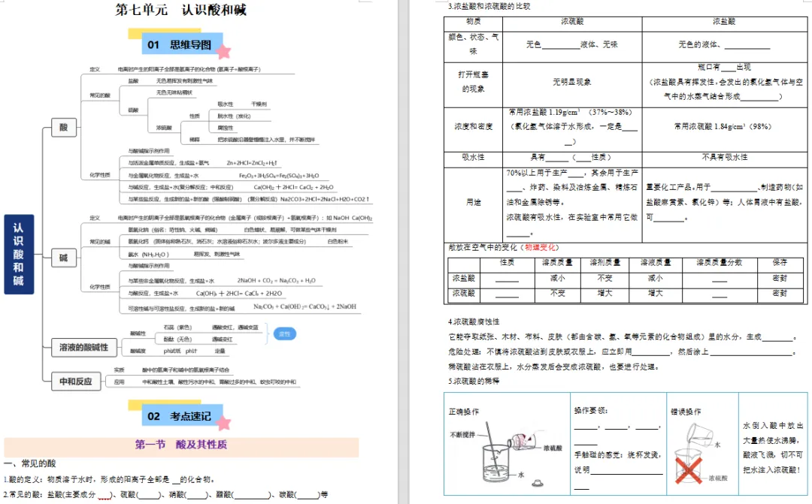
Task: Click the 保存 column header
Action: (780, 262)
